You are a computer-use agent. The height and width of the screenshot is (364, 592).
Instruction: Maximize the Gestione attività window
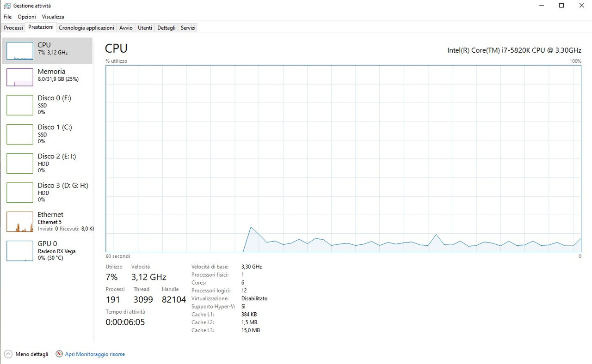click(x=561, y=6)
